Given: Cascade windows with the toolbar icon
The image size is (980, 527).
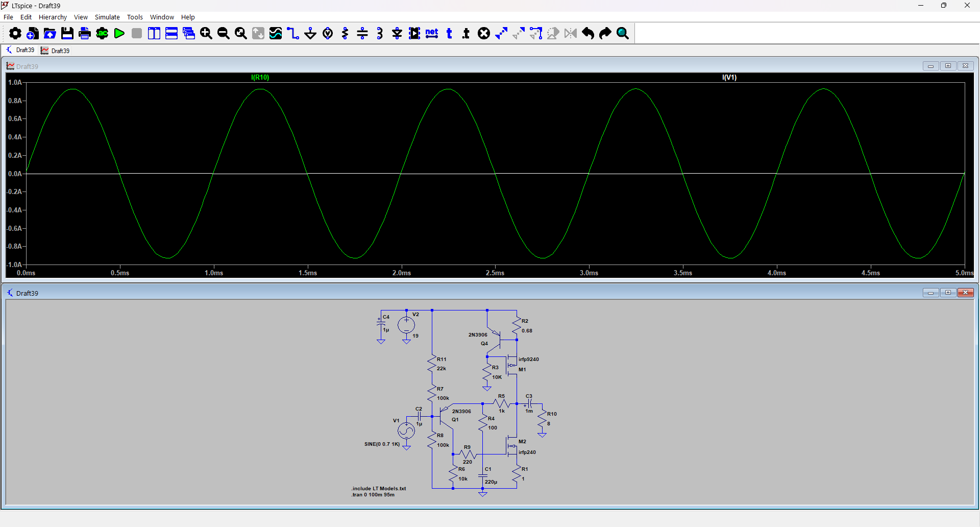Looking at the screenshot, I should [x=189, y=34].
